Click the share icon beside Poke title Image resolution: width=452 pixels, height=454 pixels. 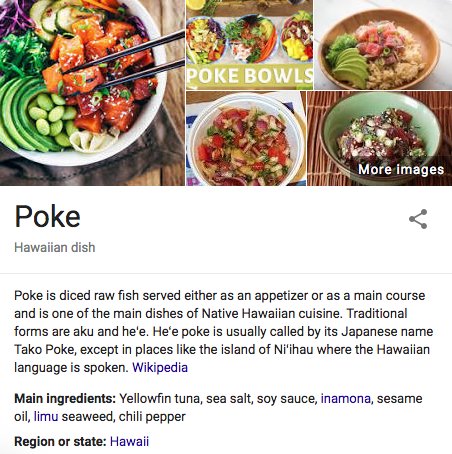click(x=418, y=219)
